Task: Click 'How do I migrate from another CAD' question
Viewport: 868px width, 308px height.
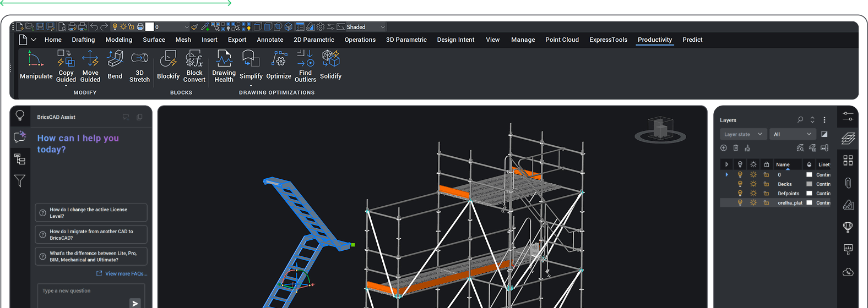Action: (x=91, y=235)
